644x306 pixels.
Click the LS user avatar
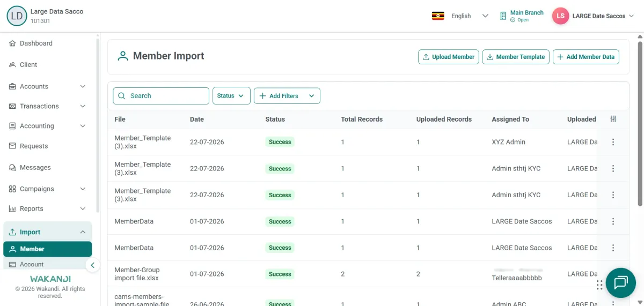point(560,16)
